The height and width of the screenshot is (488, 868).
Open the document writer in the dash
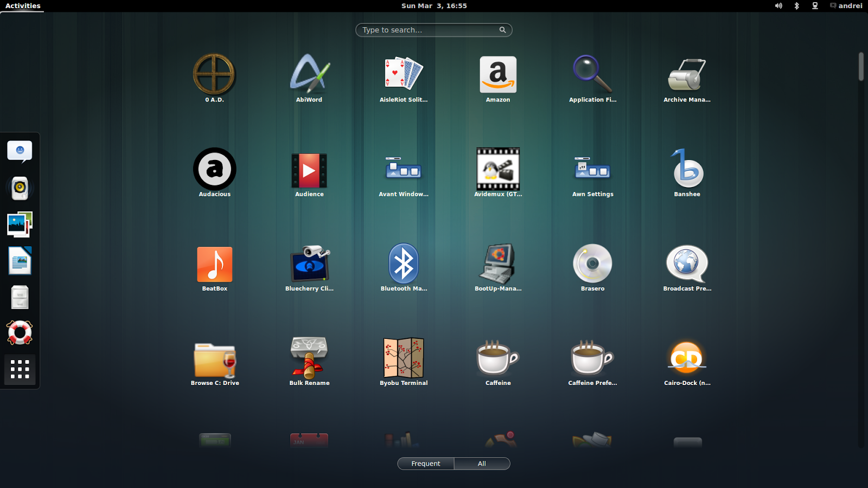[x=20, y=261]
